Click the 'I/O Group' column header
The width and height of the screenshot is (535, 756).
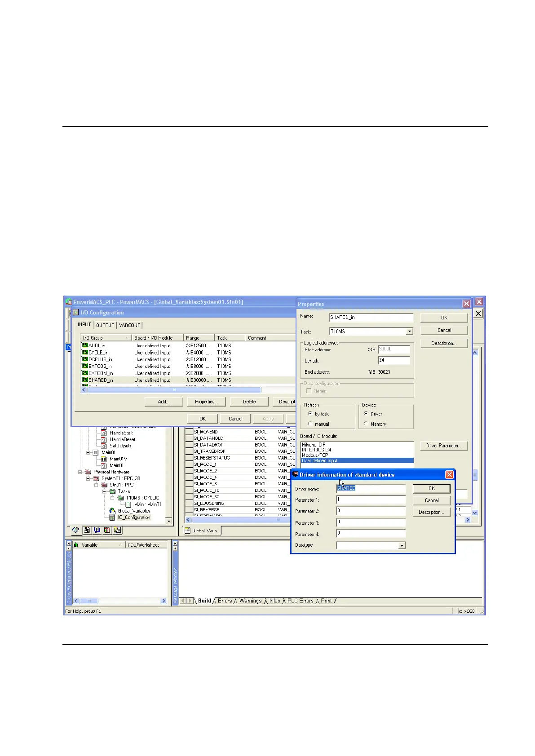coord(106,338)
